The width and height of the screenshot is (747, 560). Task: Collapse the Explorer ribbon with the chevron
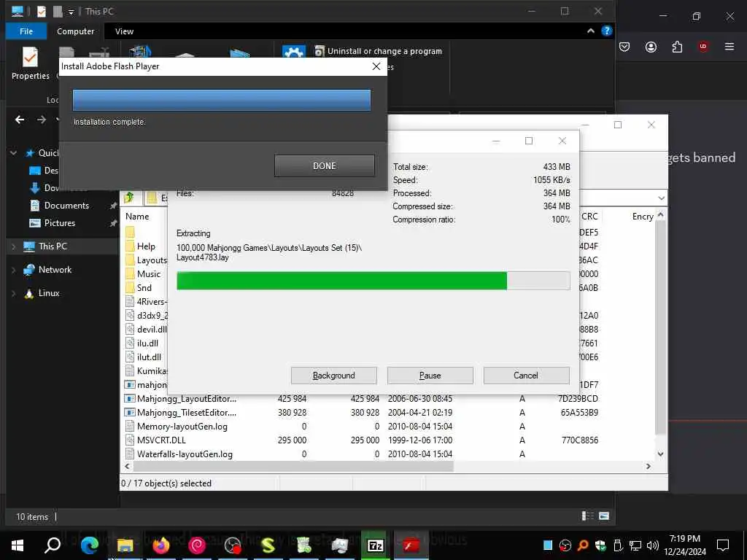591,31
